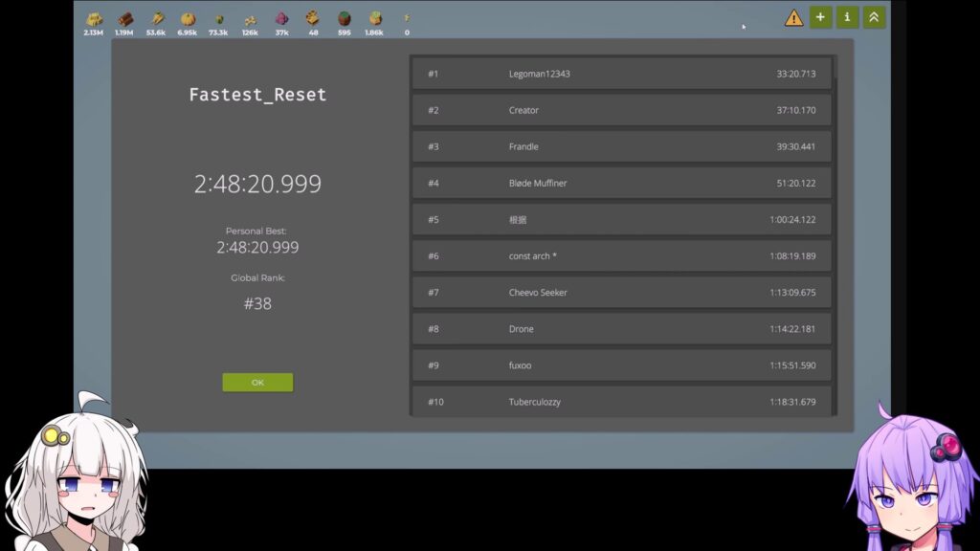Click the pink resource icon showing 37k
The width and height of the screenshot is (980, 551).
click(281, 19)
